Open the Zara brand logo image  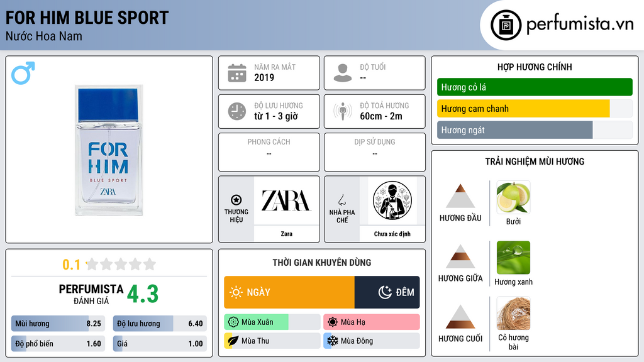286,200
